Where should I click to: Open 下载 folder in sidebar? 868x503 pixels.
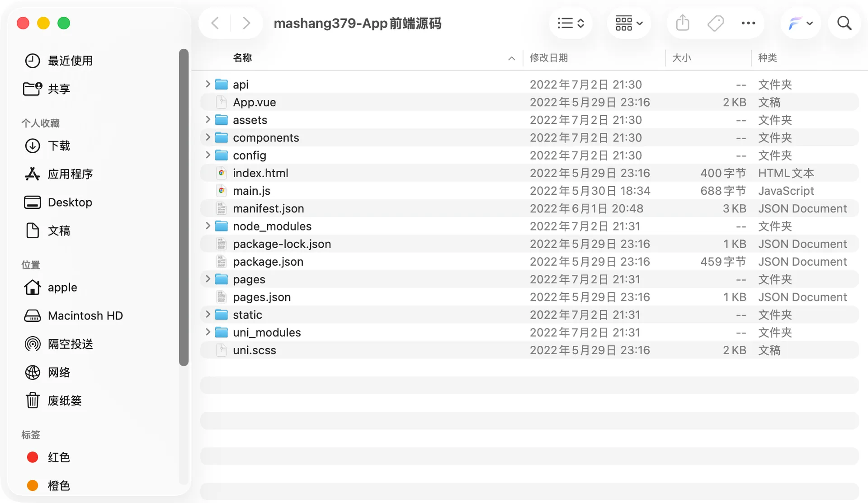tap(47, 146)
